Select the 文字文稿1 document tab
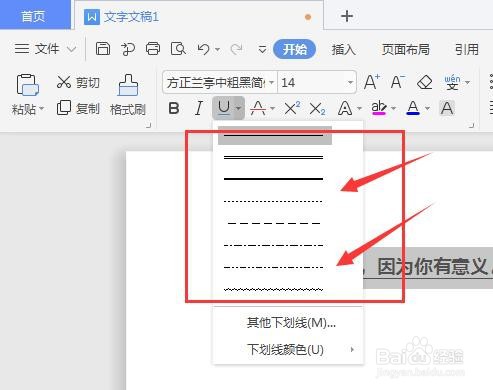 199,16
